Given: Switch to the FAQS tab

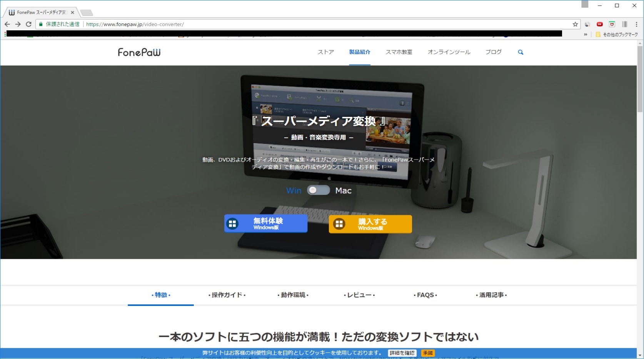Looking at the screenshot, I should [x=425, y=295].
